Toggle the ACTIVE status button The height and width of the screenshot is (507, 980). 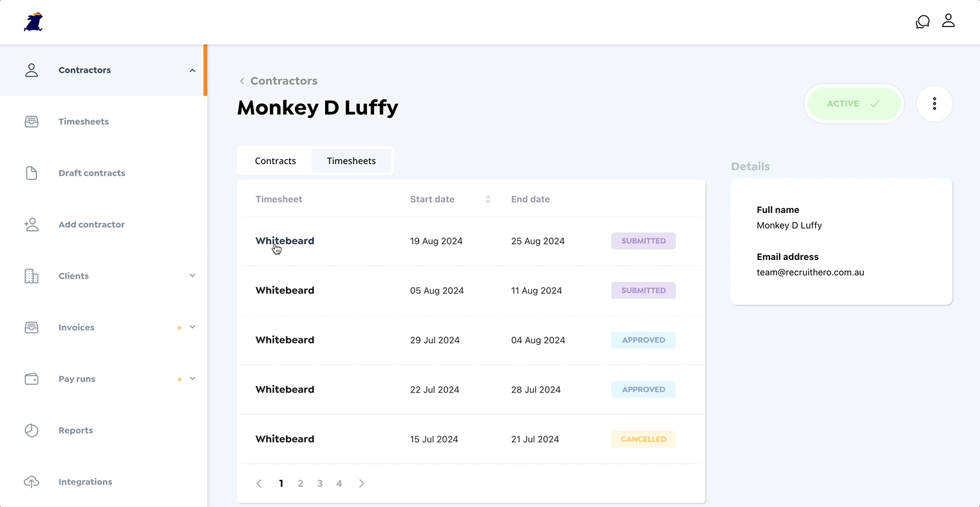pos(853,104)
